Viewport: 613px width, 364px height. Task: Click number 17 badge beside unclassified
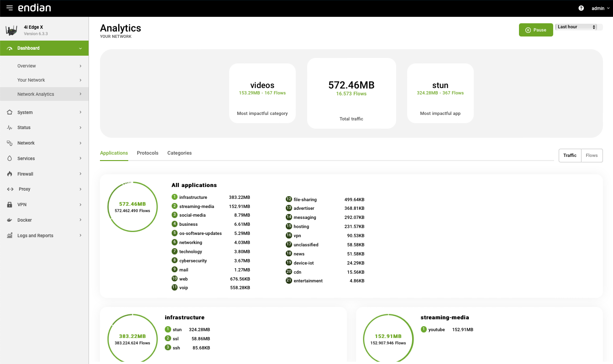tap(289, 244)
